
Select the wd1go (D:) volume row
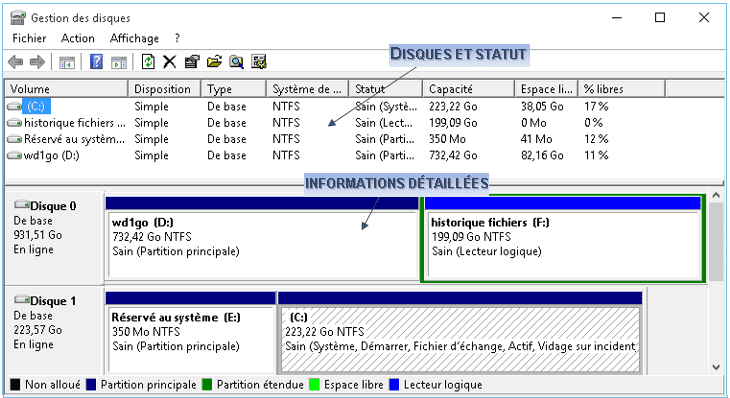pos(51,155)
